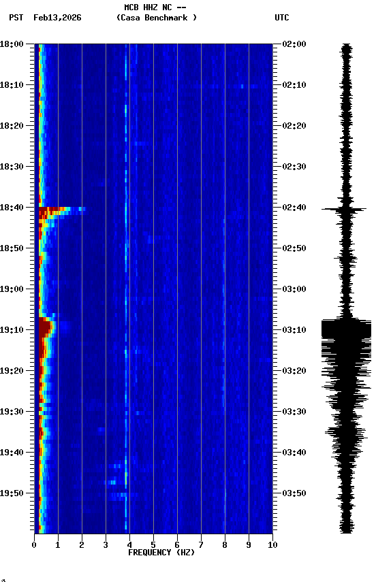Click the '19:20' PST time label
This screenshot has height=588, width=376.
12,372
